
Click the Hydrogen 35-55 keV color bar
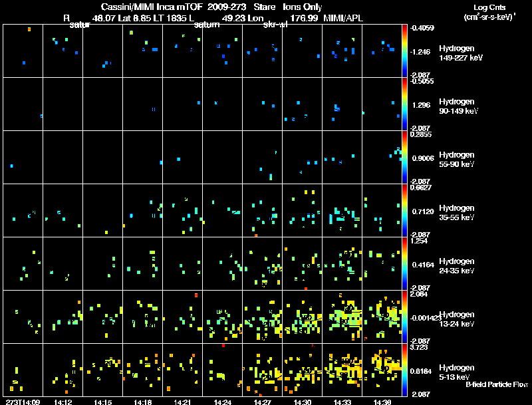[x=404, y=211]
